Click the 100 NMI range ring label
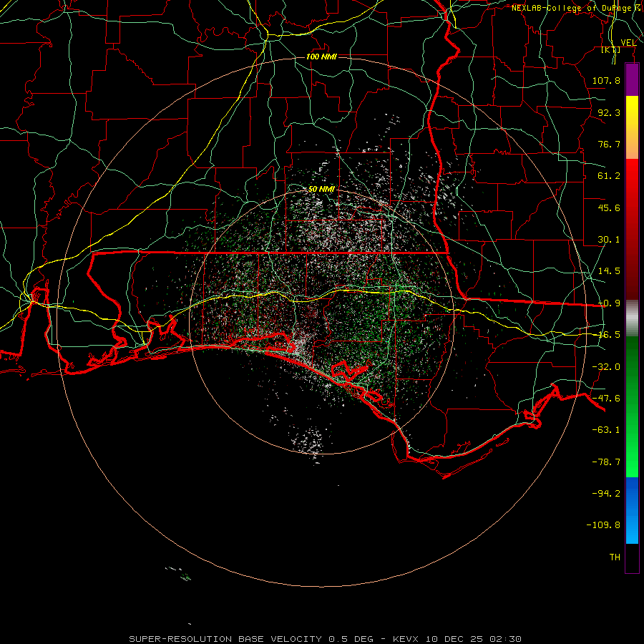The image size is (644, 644). tap(321, 57)
